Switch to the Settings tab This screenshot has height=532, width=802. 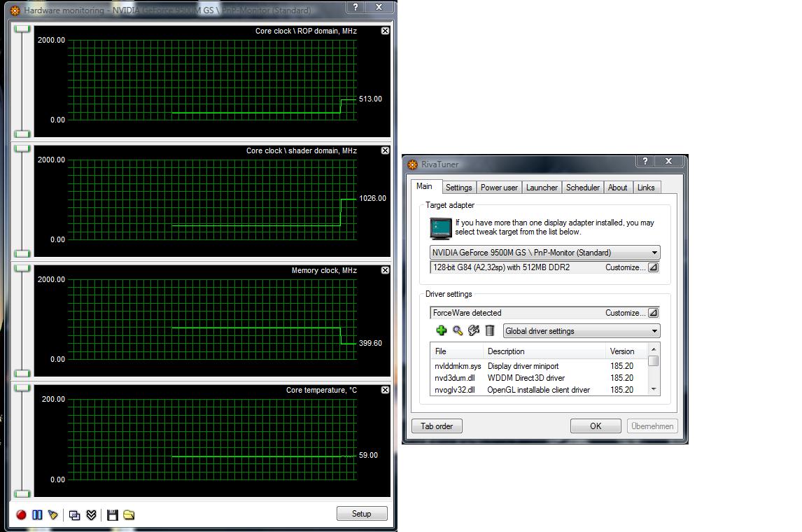(459, 188)
